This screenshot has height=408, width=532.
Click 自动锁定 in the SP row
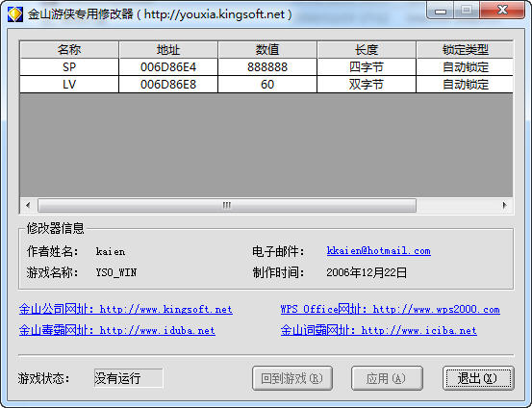pyautogui.click(x=465, y=66)
